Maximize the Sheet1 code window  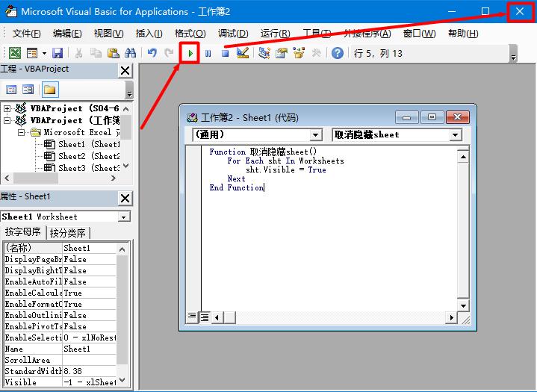tap(432, 118)
